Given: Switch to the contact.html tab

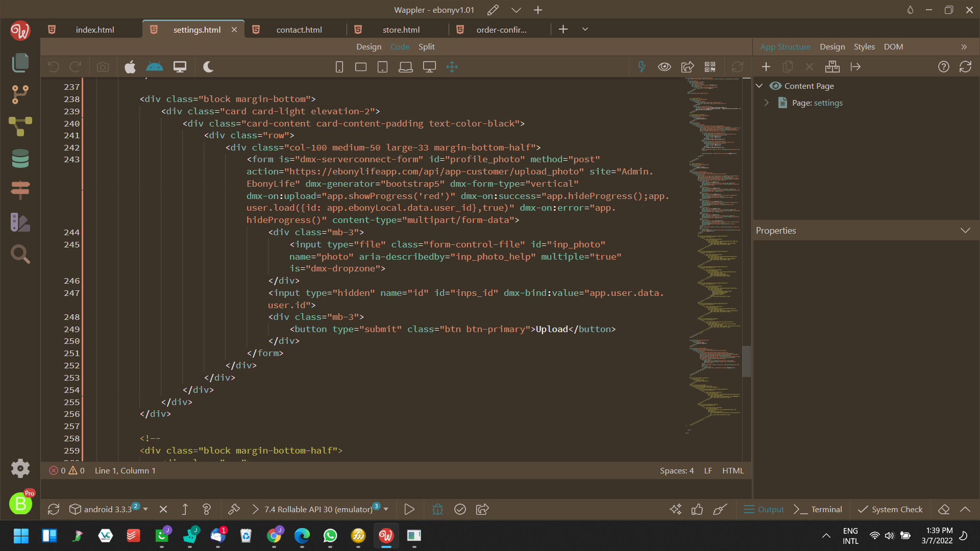Looking at the screenshot, I should click(x=299, y=30).
